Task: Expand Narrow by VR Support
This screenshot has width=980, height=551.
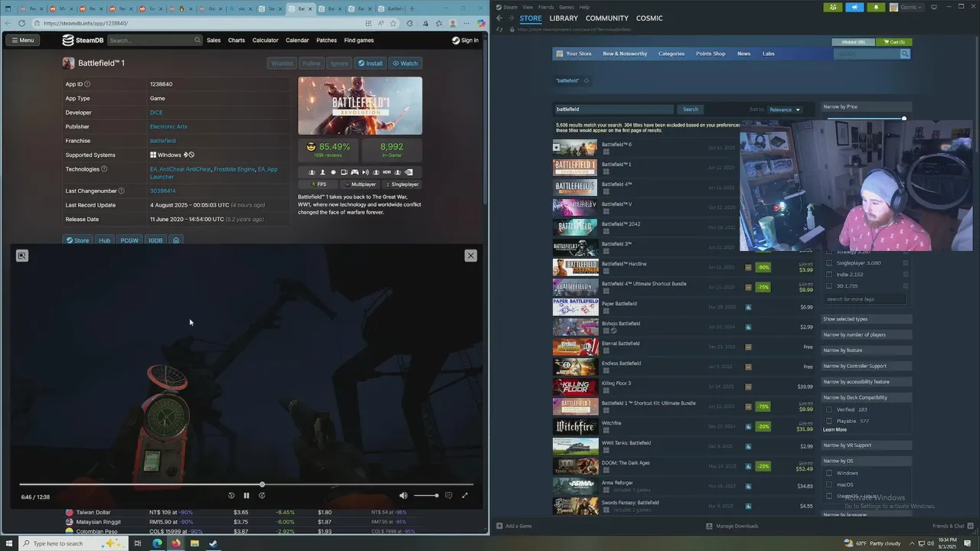Action: [867, 445]
